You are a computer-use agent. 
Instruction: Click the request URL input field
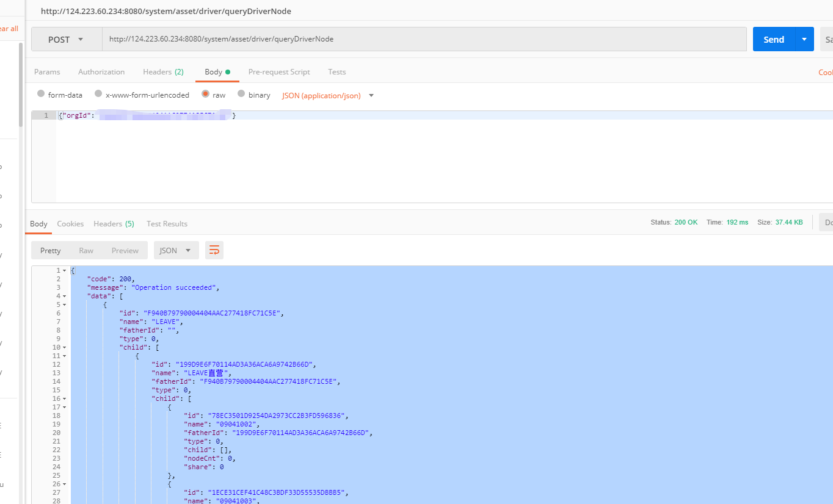tap(424, 39)
